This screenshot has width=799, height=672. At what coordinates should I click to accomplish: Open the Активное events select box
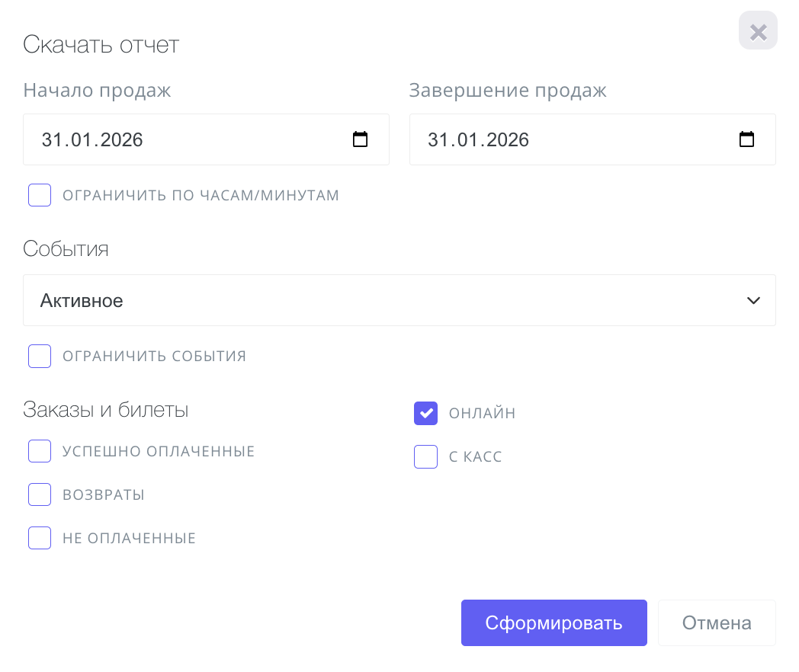point(381,300)
